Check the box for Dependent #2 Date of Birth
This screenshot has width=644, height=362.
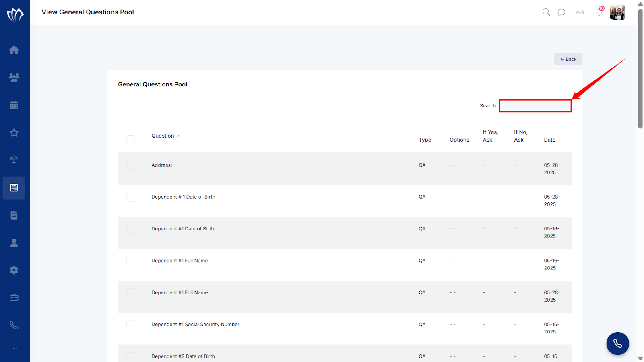pyautogui.click(x=131, y=356)
